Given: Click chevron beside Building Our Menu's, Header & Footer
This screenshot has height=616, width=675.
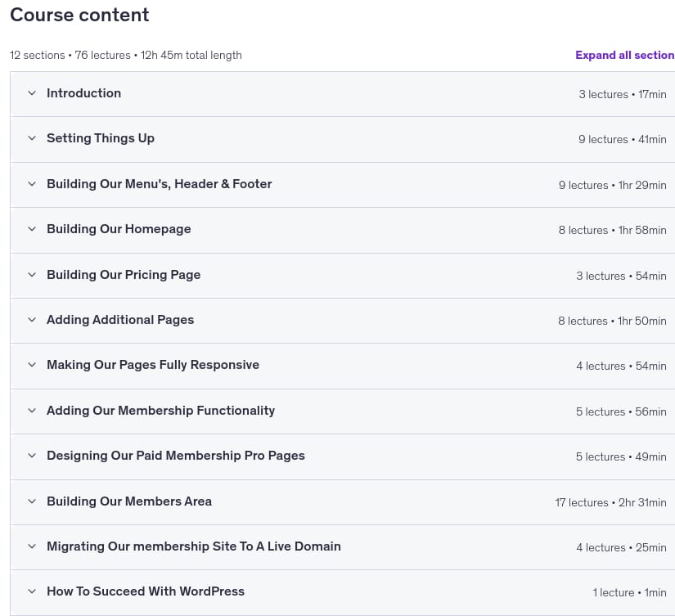Looking at the screenshot, I should click(32, 184).
